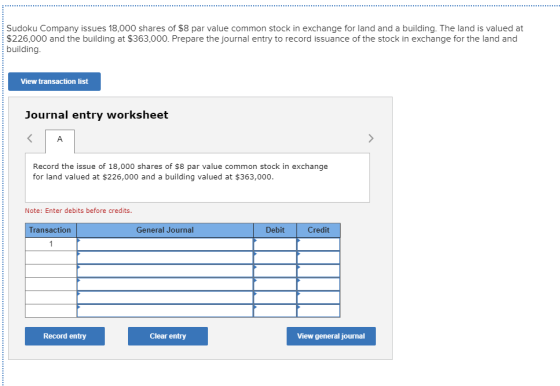This screenshot has height=386, width=560.
Task: Click the Record entry button
Action: click(x=65, y=336)
